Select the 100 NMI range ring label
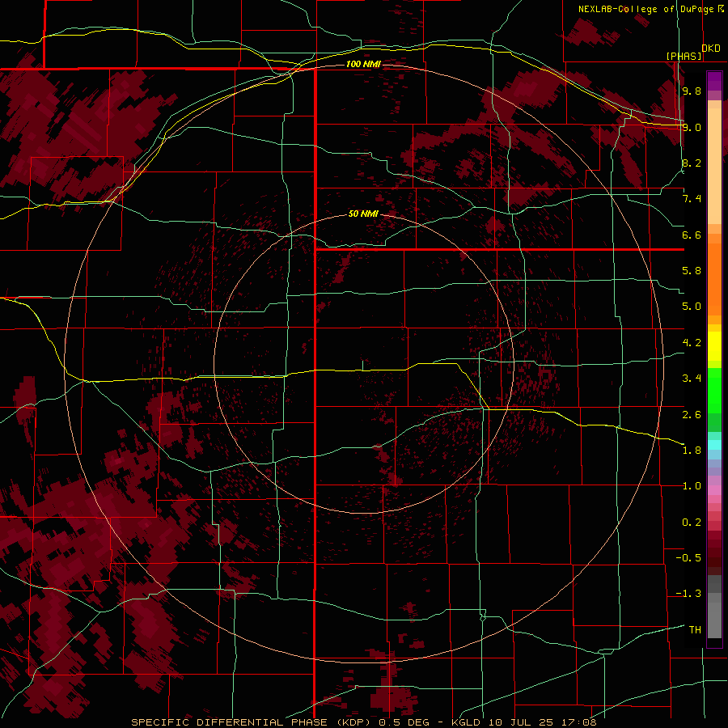The height and width of the screenshot is (728, 728). point(363,64)
